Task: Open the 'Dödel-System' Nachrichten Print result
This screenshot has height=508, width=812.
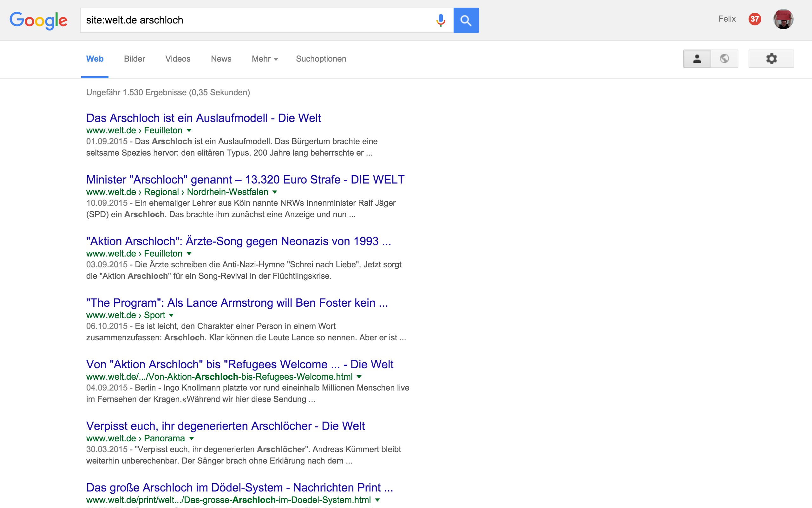Action: click(x=239, y=487)
